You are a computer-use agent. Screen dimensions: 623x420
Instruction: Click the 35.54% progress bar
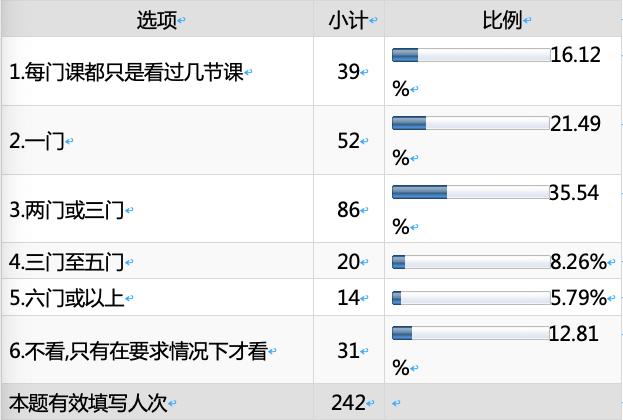click(471, 192)
